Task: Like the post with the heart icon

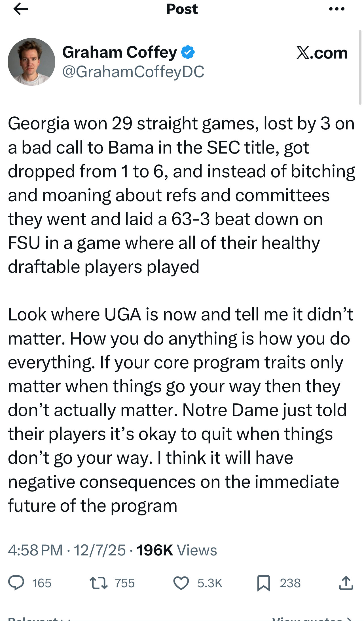Action: (x=181, y=583)
